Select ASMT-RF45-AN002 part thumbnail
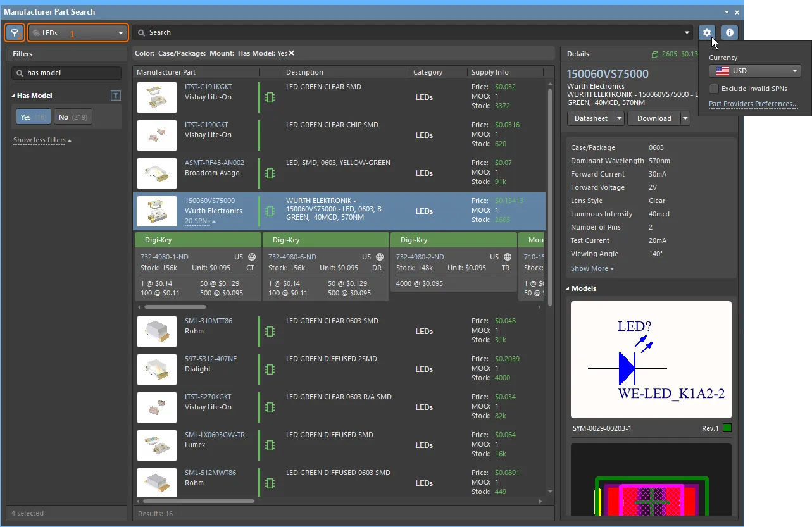 (157, 173)
